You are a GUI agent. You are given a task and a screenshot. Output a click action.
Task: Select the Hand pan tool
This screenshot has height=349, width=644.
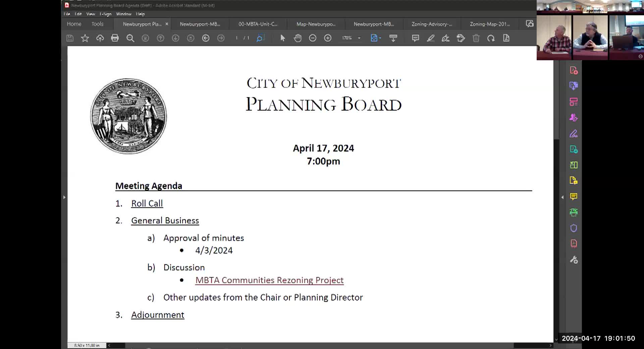298,38
